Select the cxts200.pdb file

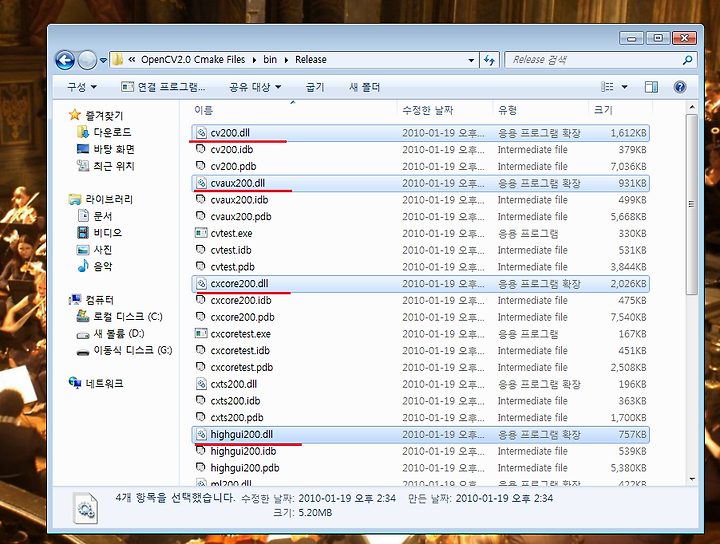click(x=420, y=417)
